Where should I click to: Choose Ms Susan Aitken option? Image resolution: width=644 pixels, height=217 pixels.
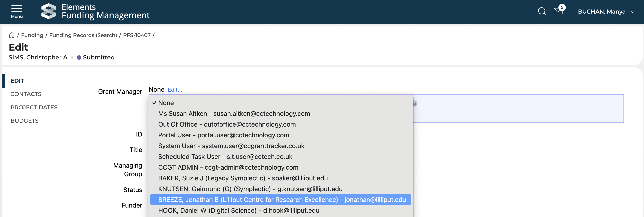click(234, 114)
